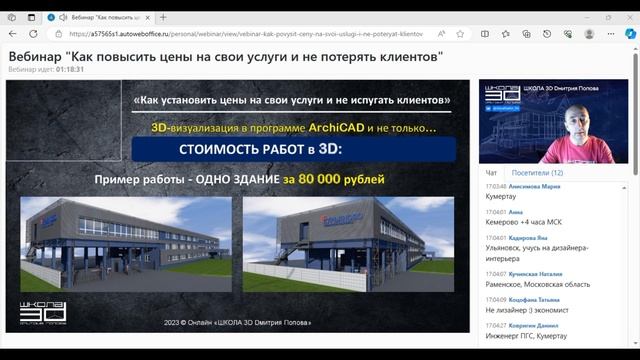Select the webinar browser tab

[99, 18]
